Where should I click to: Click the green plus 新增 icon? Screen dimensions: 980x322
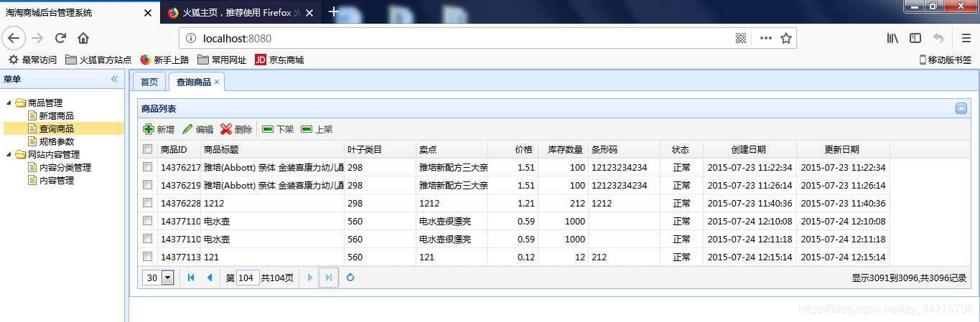149,129
